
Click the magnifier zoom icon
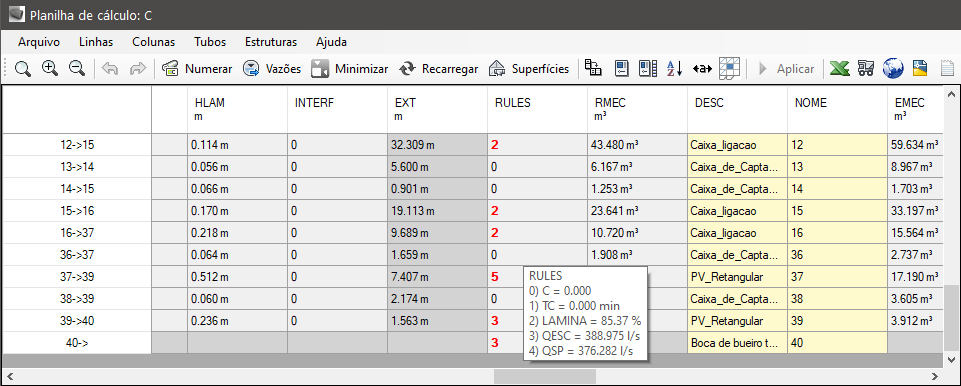click(23, 69)
